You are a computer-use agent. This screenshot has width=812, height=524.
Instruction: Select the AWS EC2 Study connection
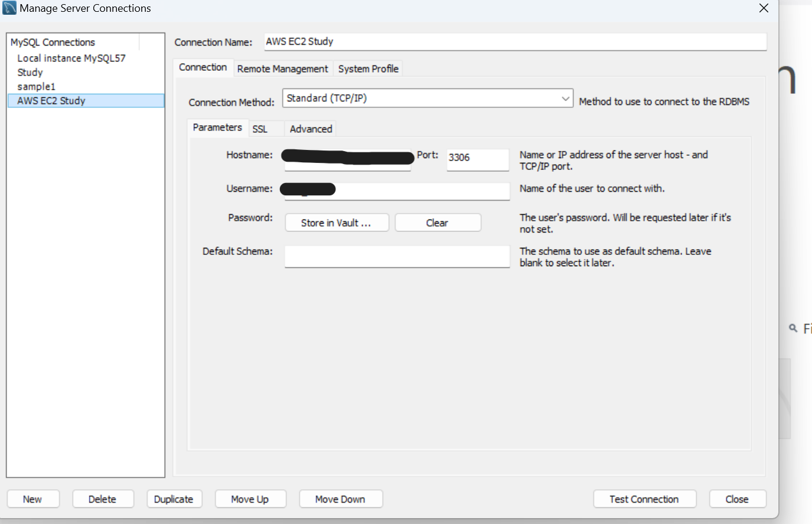coord(86,101)
